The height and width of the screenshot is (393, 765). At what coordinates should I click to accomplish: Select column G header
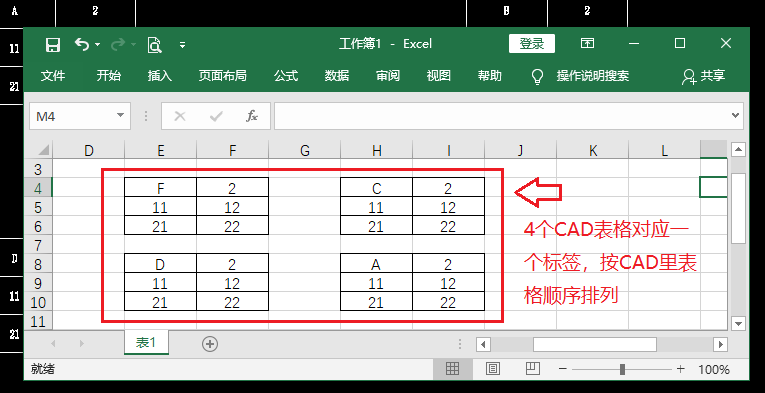(304, 150)
